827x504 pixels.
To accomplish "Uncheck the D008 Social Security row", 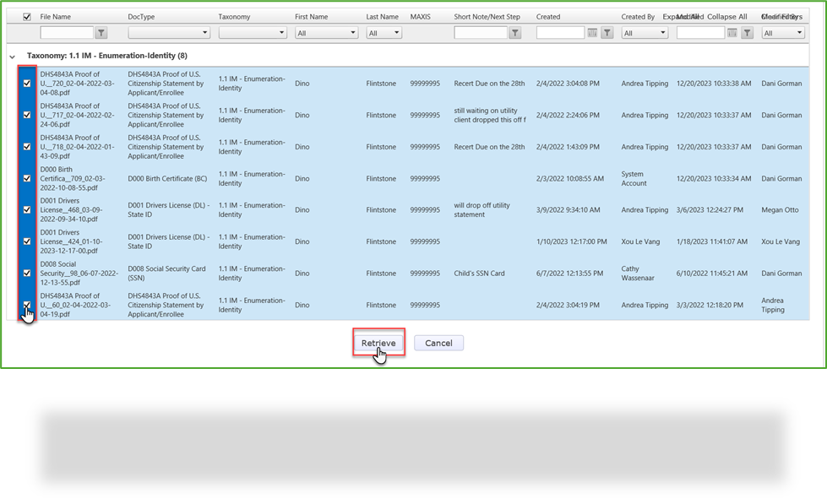I will pos(26,273).
